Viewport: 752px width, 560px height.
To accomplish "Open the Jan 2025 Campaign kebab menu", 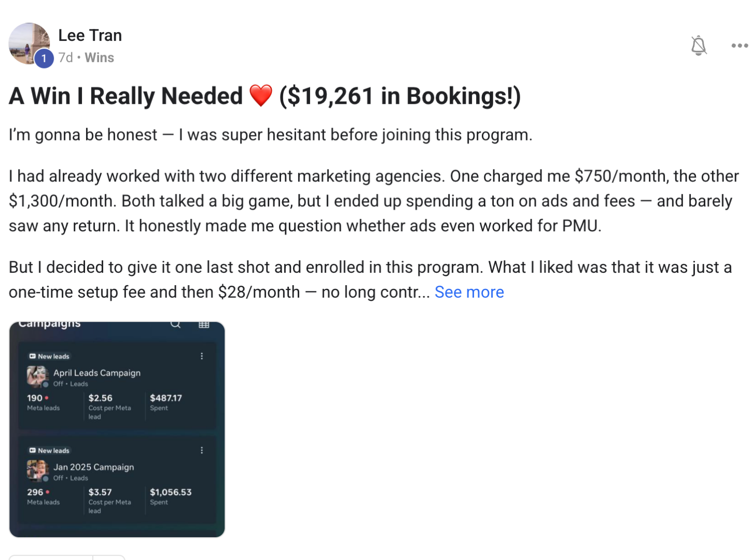I will click(x=202, y=451).
